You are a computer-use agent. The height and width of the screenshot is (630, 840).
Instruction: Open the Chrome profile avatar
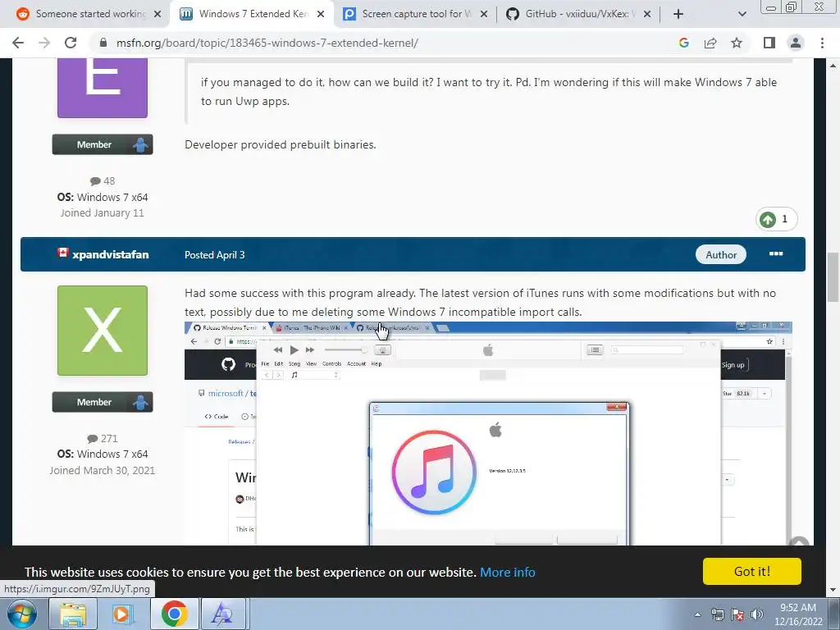click(796, 43)
